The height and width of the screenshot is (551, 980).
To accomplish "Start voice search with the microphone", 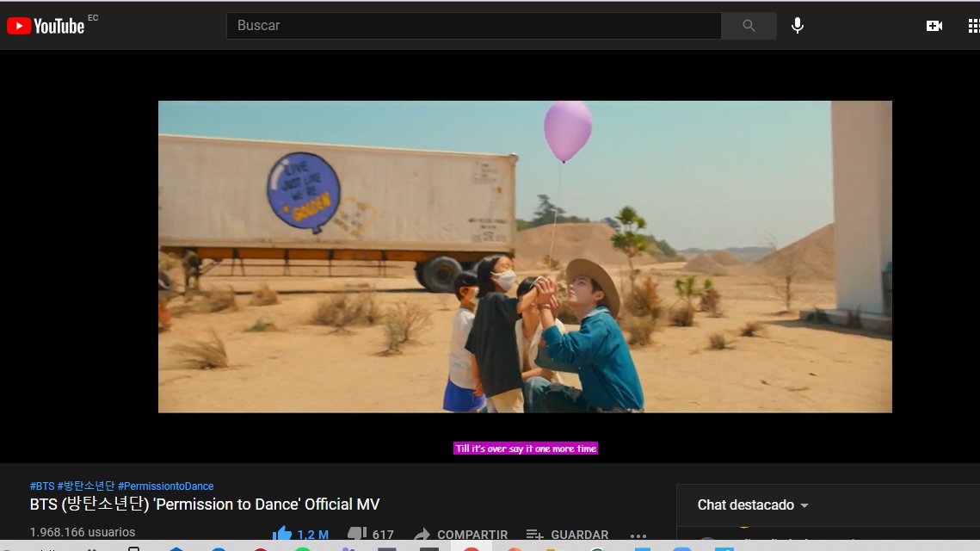I will coord(798,26).
